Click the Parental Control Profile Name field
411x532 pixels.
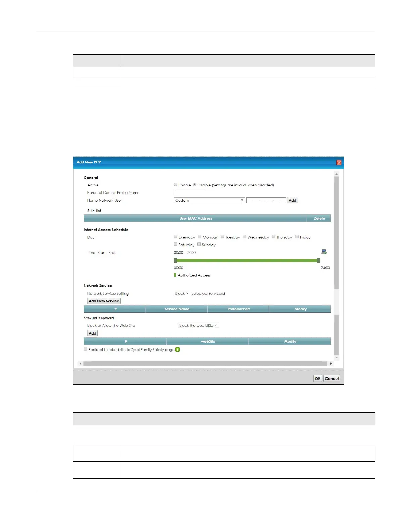point(189,192)
